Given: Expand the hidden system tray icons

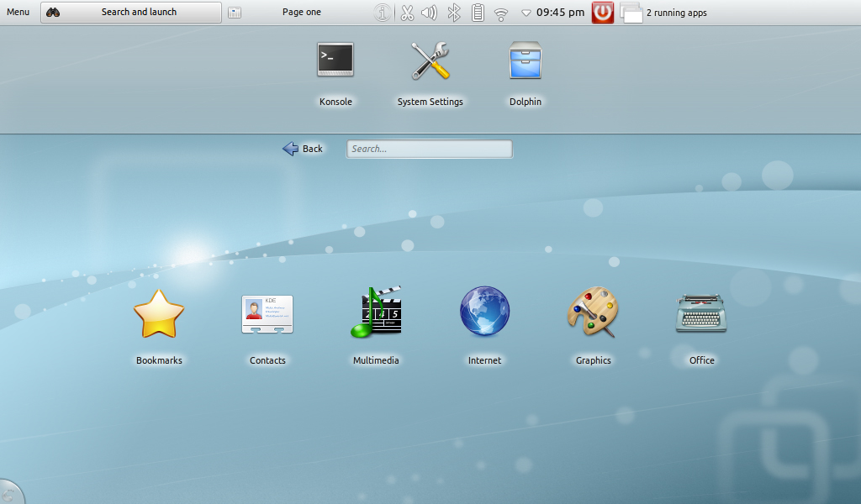Looking at the screenshot, I should [526, 13].
